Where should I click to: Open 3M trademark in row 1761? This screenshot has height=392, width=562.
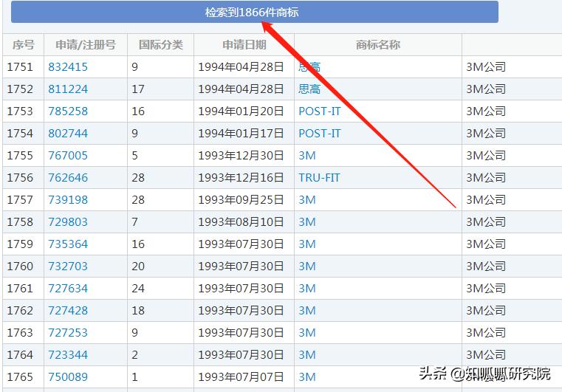point(307,289)
